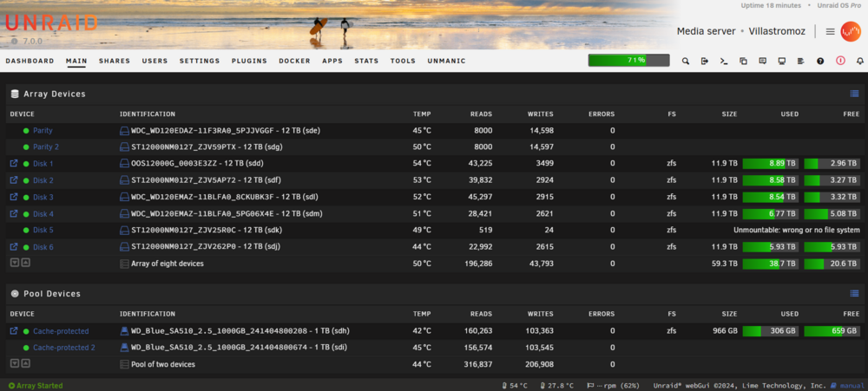Image resolution: width=868 pixels, height=391 pixels.
Task: Switch to the DOCKER tab
Action: coord(294,61)
